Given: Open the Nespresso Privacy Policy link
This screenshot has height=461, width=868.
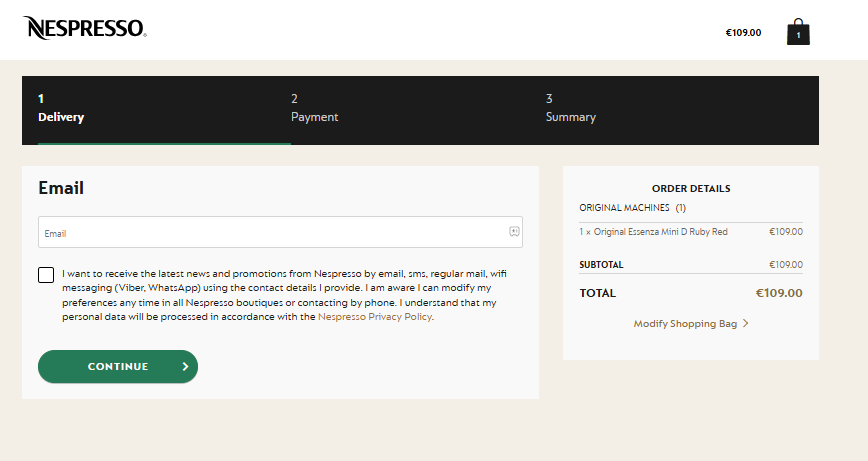Looking at the screenshot, I should point(375,317).
